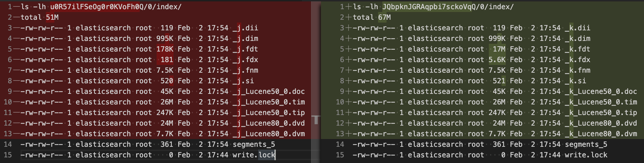Image resolution: width=644 pixels, height=163 pixels.
Task: Click the plus marker on right line 10
Action: click(x=349, y=102)
